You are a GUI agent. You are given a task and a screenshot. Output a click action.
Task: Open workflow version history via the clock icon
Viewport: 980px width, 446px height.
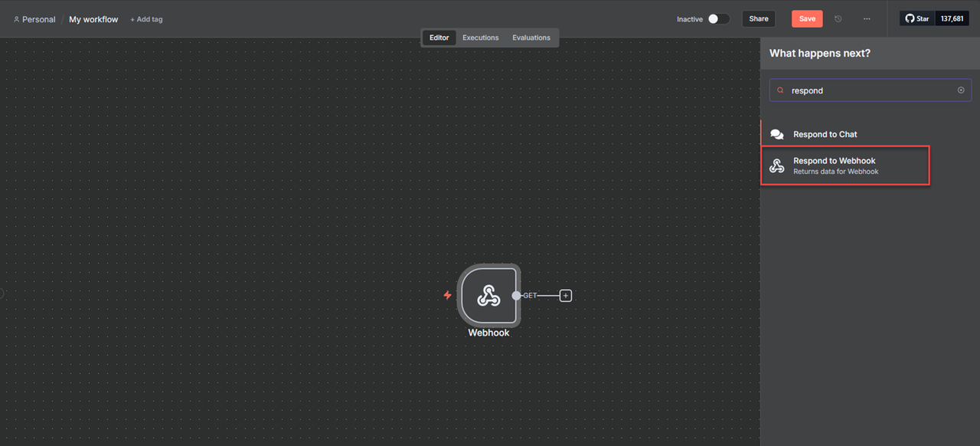coord(838,18)
